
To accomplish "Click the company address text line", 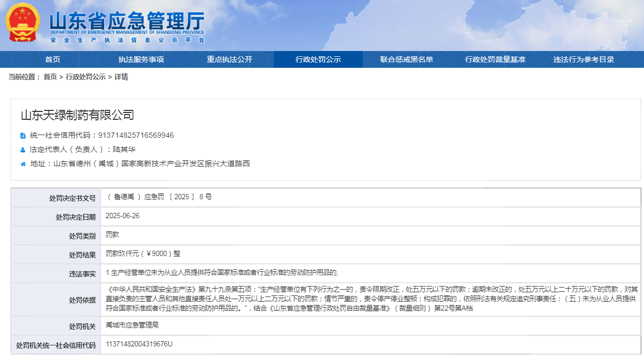I will [140, 164].
